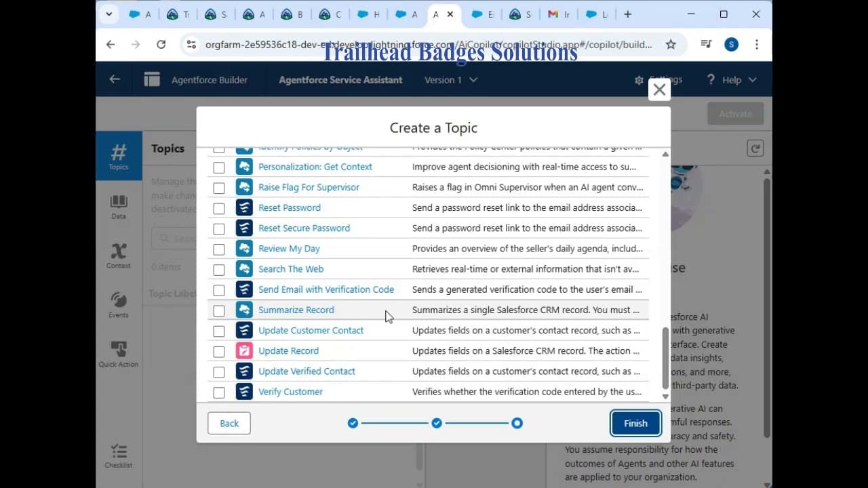Image resolution: width=868 pixels, height=488 pixels.
Task: Show the Checklist sidebar tab
Action: pos(119,455)
